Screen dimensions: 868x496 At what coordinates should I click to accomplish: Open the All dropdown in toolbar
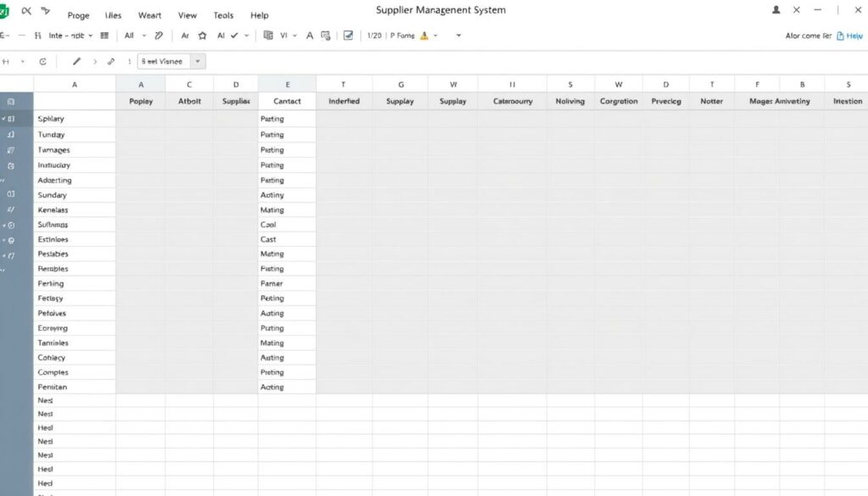(x=135, y=36)
